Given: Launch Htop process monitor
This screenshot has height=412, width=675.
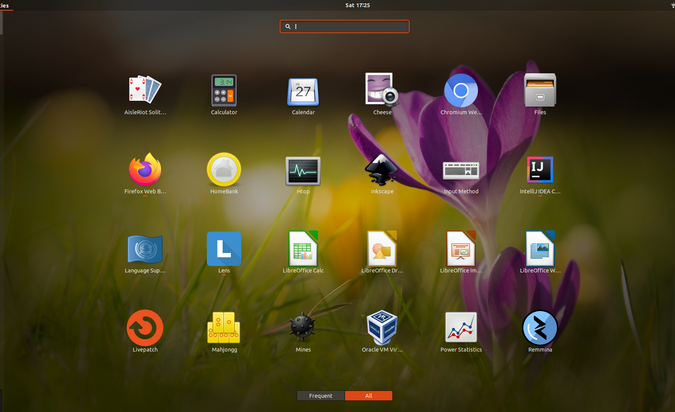Looking at the screenshot, I should [x=303, y=169].
